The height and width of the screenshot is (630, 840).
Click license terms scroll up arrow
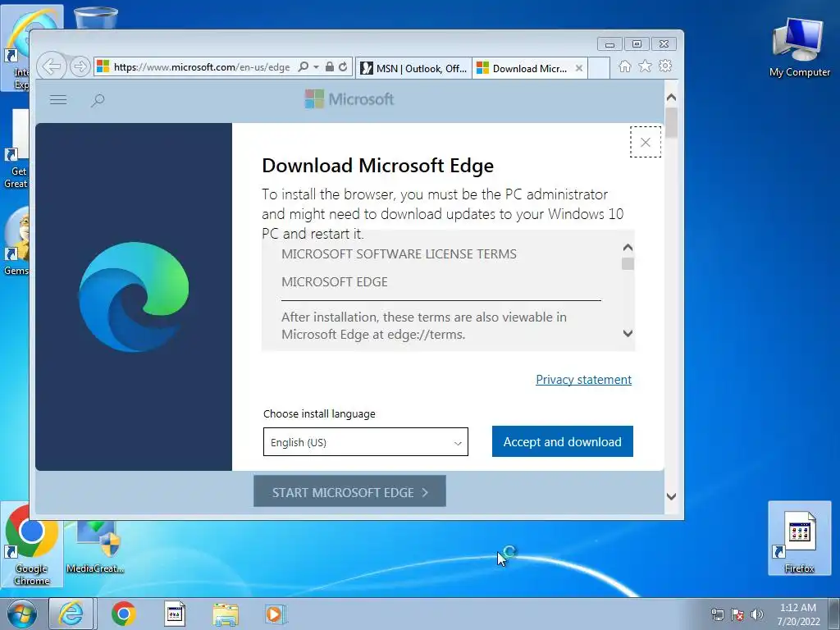point(628,248)
